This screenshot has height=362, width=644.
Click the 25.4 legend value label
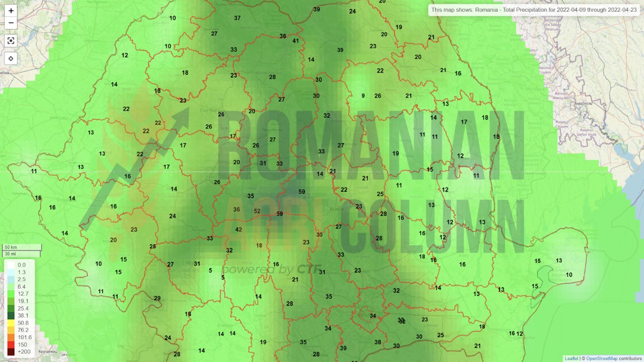[23, 309]
